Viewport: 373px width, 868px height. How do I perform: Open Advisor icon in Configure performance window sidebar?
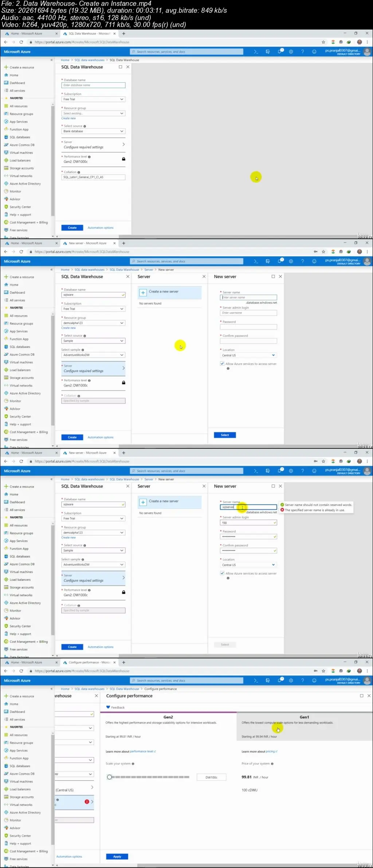[x=6, y=828]
